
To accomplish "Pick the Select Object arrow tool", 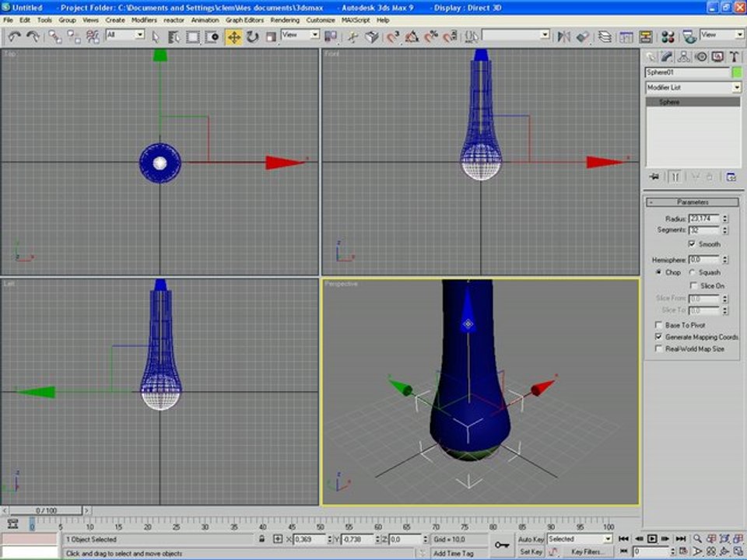I will 156,37.
